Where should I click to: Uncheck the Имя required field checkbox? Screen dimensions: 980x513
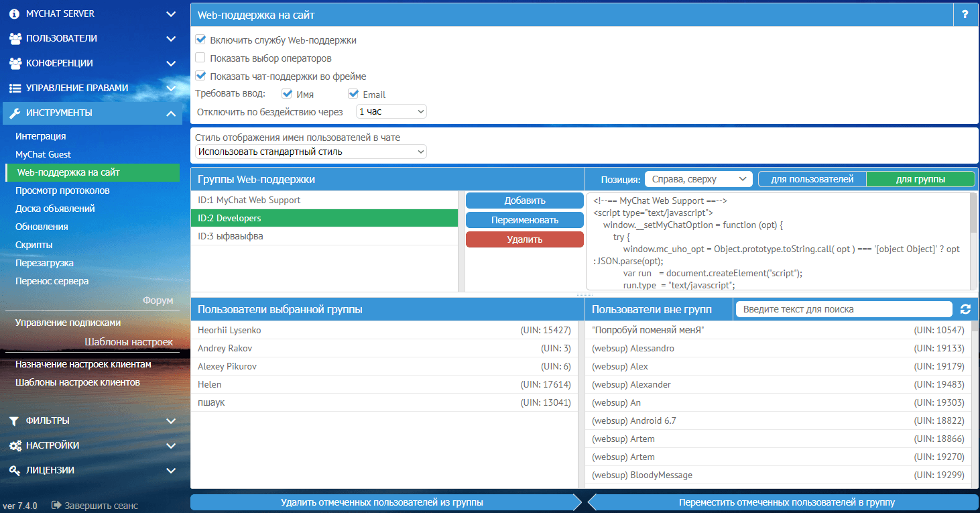pos(287,94)
